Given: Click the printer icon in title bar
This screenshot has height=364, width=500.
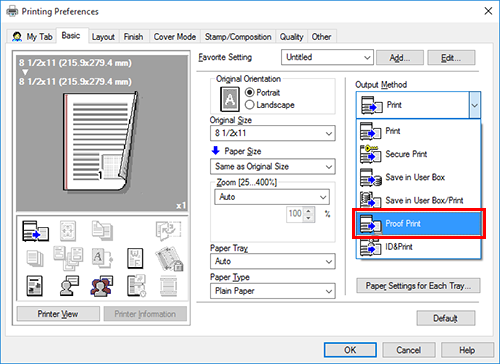Looking at the screenshot, I should [12, 12].
